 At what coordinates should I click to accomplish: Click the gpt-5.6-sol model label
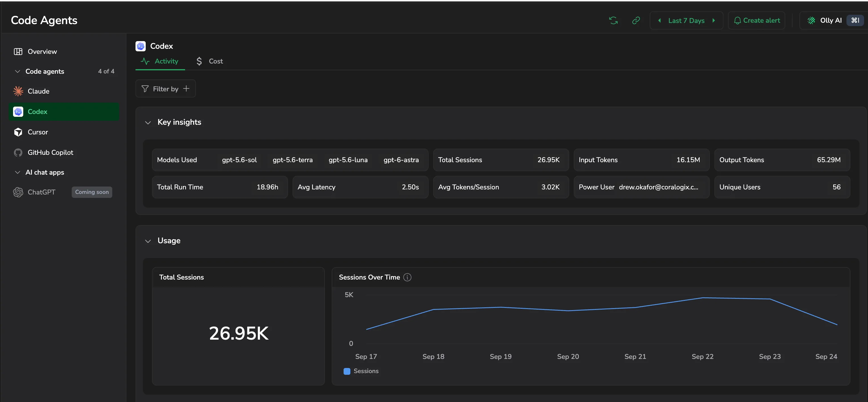(x=239, y=160)
